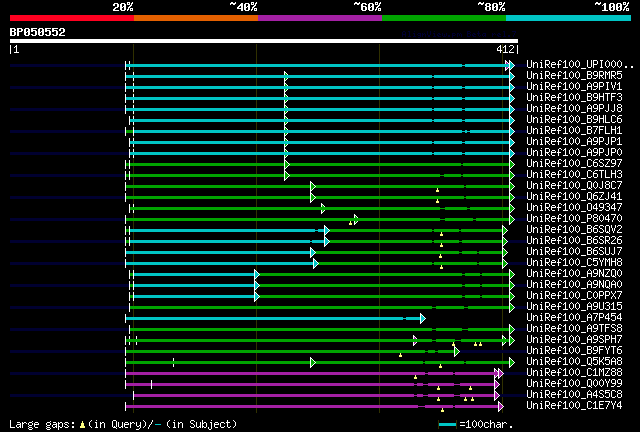Viewport: 640px width, 432px height.
Task: Open the UniRef100_B7FLH1 entry label
Action: click(574, 131)
